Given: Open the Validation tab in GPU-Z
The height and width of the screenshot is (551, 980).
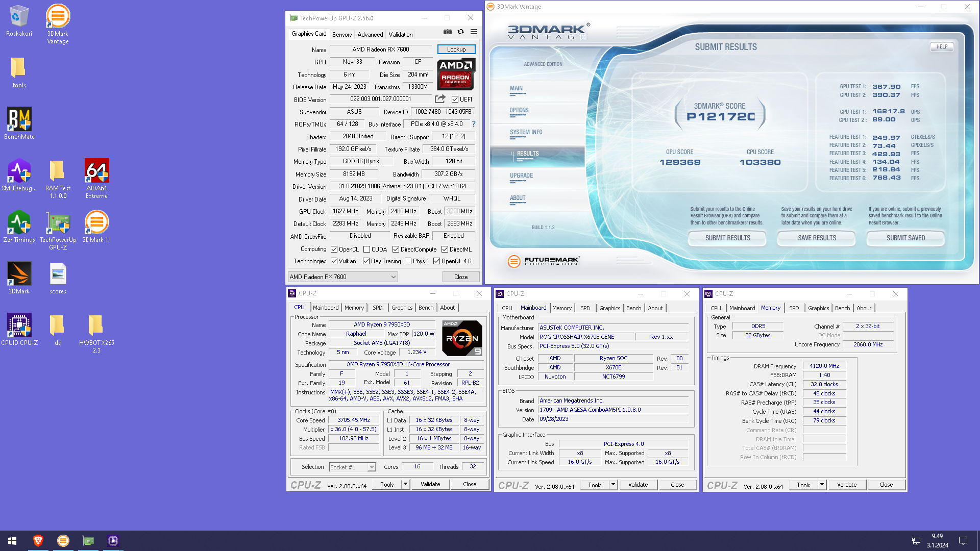Looking at the screenshot, I should point(401,34).
